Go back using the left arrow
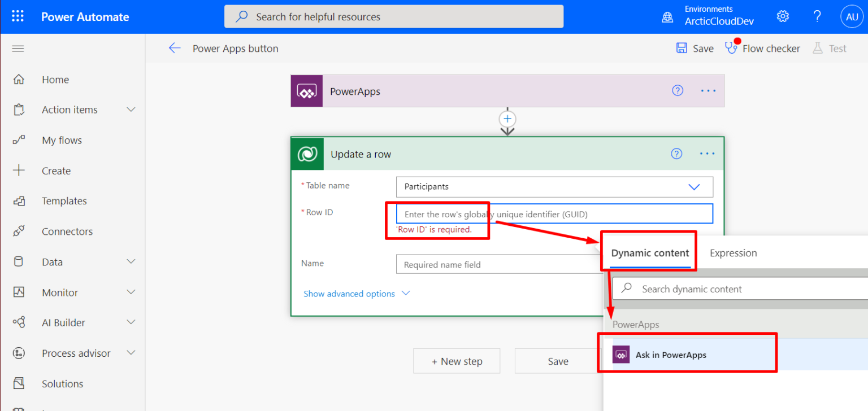The width and height of the screenshot is (868, 411). coord(175,48)
